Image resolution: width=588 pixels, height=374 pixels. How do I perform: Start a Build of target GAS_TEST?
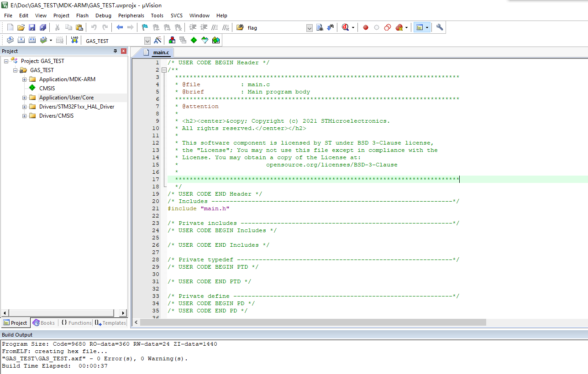point(21,40)
